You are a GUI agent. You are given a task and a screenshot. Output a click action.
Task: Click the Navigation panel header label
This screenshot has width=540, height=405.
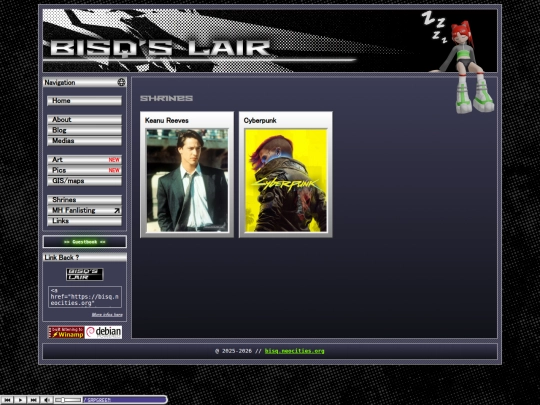[x=60, y=82]
